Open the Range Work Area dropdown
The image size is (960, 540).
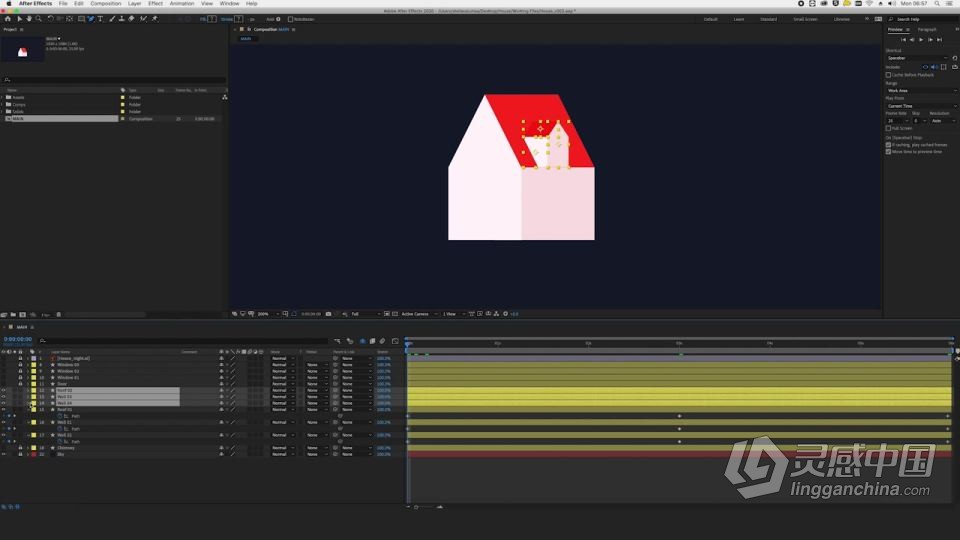coord(921,91)
